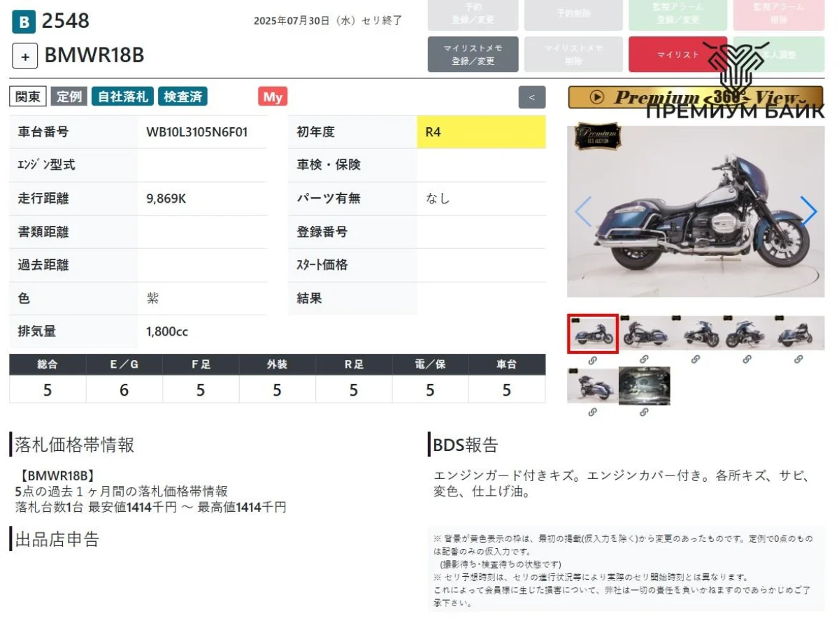Select the 関東 region tag
The image size is (839, 644).
tap(28, 97)
